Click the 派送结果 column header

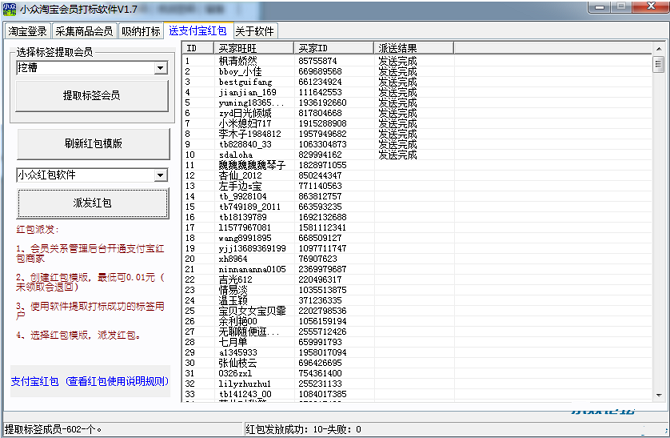pos(413,48)
